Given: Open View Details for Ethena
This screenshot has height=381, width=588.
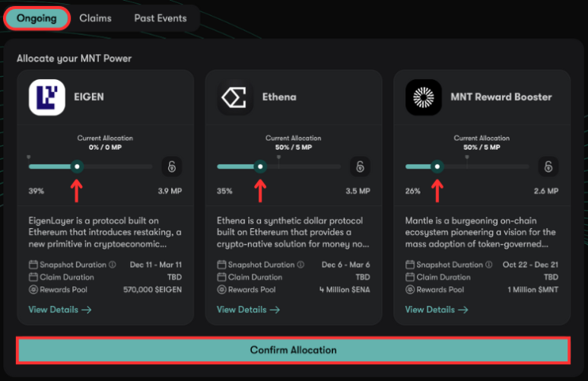Looking at the screenshot, I should pyautogui.click(x=248, y=310).
